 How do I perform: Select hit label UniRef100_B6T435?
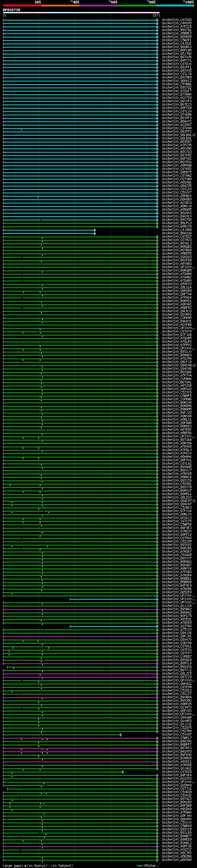pos(177,57)
